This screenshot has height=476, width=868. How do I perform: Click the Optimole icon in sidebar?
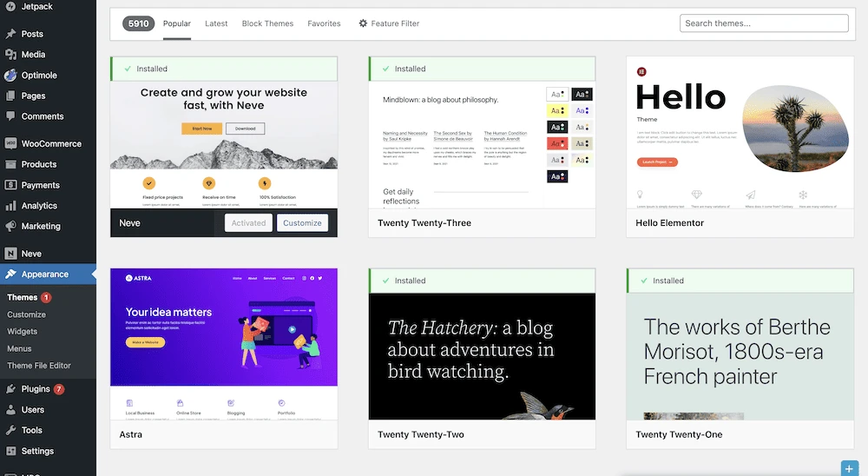pyautogui.click(x=10, y=76)
